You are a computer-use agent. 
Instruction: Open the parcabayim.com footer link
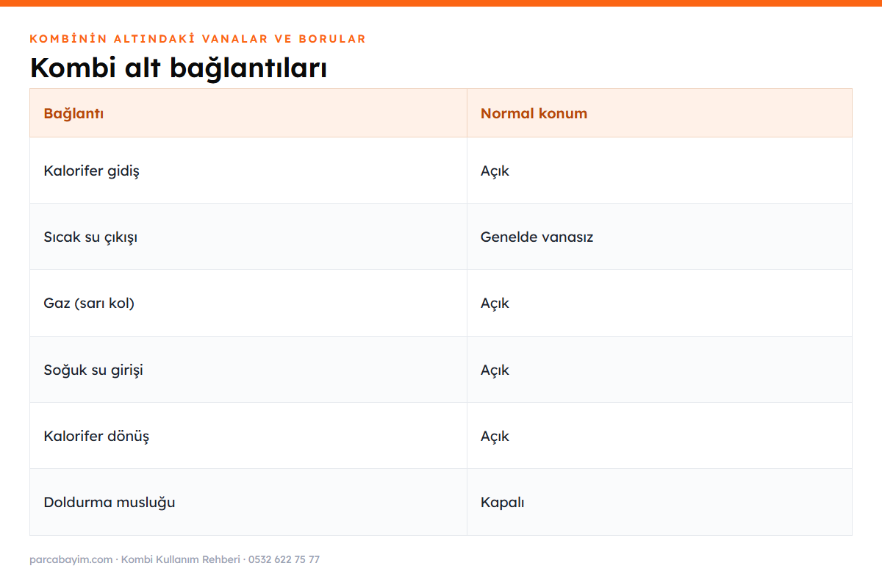pos(71,559)
